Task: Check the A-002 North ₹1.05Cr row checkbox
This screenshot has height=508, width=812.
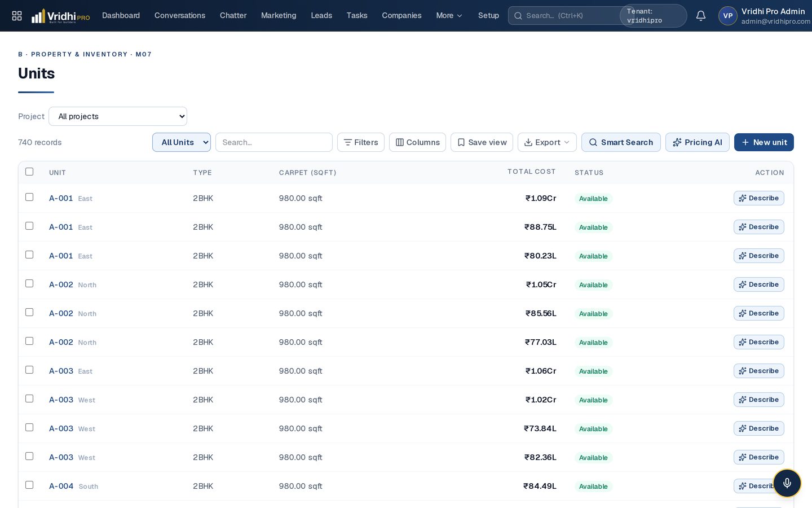Action: coord(29,283)
